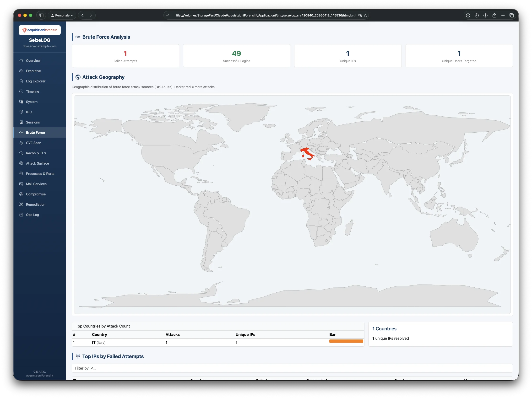Click the Processes & Ports icon
Screen dimensions: 532x398
click(x=21, y=173)
